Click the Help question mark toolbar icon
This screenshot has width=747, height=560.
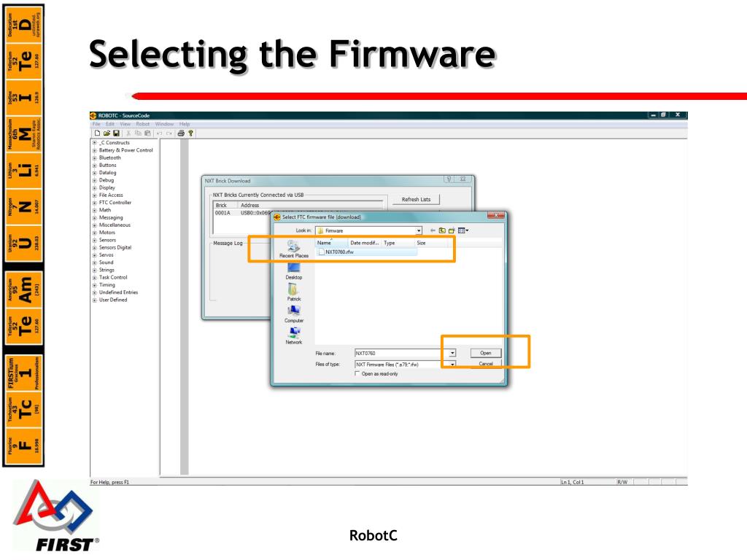pos(190,133)
